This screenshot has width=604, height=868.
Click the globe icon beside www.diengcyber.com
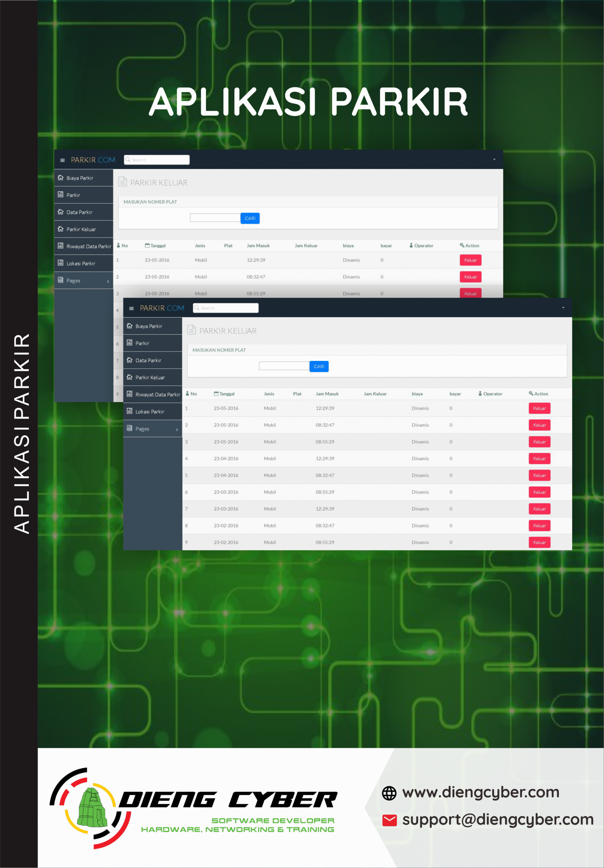389,793
